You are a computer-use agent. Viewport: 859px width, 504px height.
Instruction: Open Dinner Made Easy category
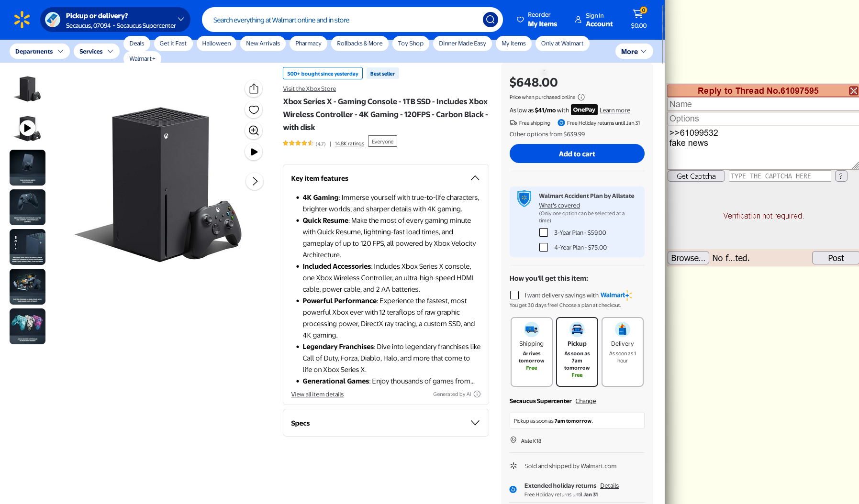(462, 44)
